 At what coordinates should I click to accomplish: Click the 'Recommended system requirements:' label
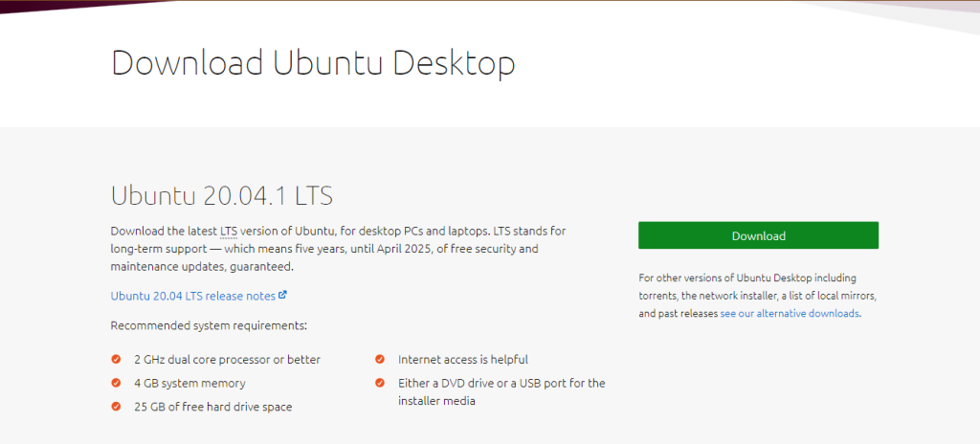click(209, 325)
